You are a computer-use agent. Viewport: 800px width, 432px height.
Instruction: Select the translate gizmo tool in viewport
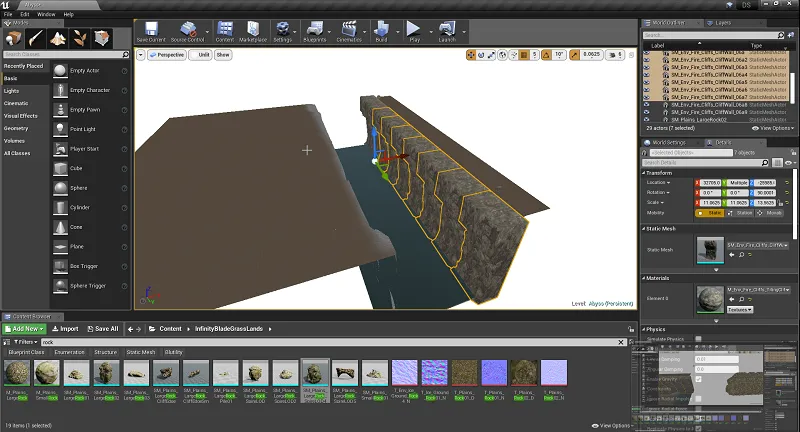[471, 55]
